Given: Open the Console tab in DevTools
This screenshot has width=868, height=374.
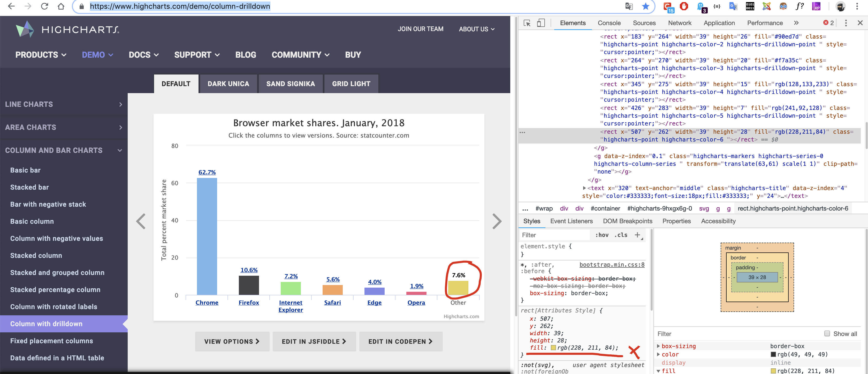Looking at the screenshot, I should point(609,23).
